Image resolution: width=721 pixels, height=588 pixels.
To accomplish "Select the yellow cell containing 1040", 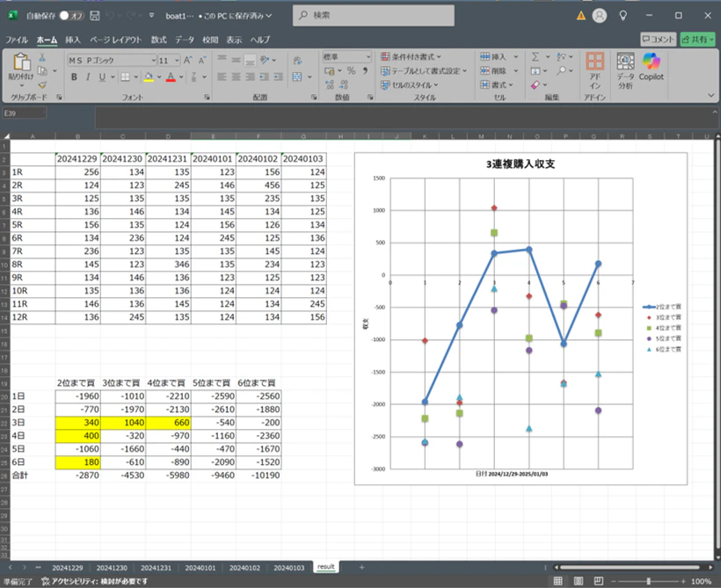I will pyautogui.click(x=123, y=423).
